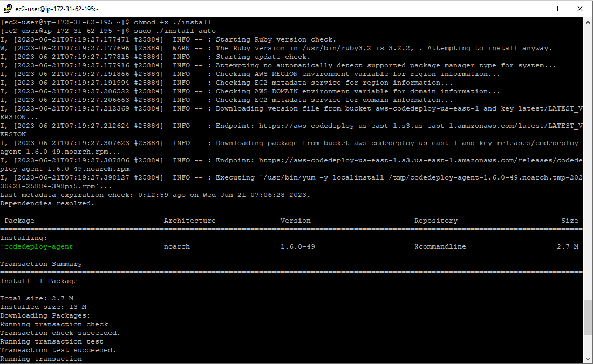
Task: Click 'Checking EC2 metadata service for domain' line
Action: click(x=334, y=100)
